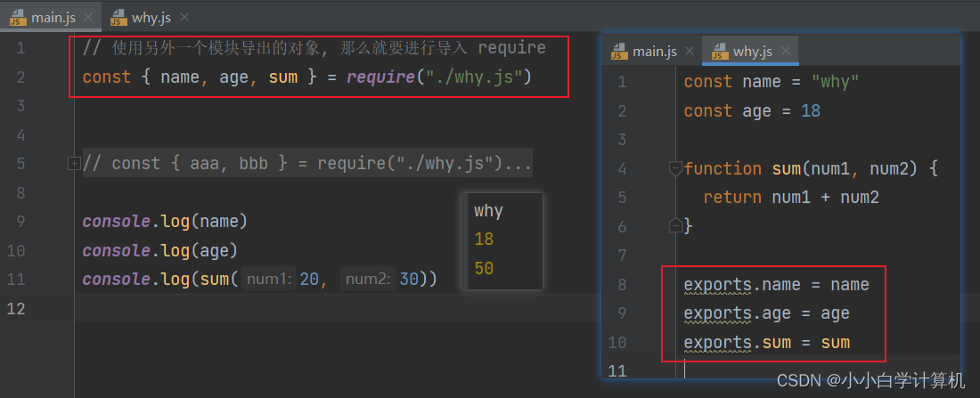Click the output value 50

coord(484,269)
